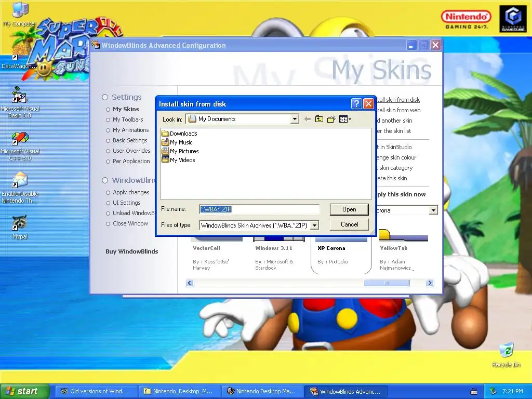The image size is (532, 399).
Task: Click Buy WindowBlinds link
Action: click(131, 251)
